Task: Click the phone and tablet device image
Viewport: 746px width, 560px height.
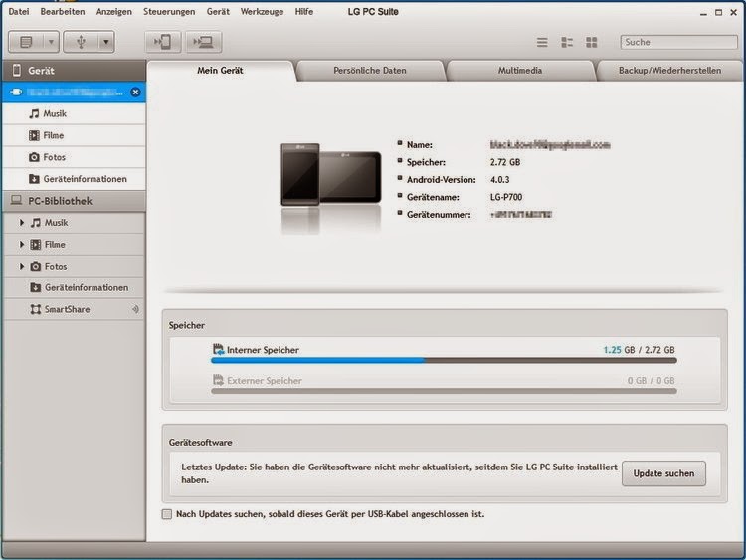Action: point(331,176)
